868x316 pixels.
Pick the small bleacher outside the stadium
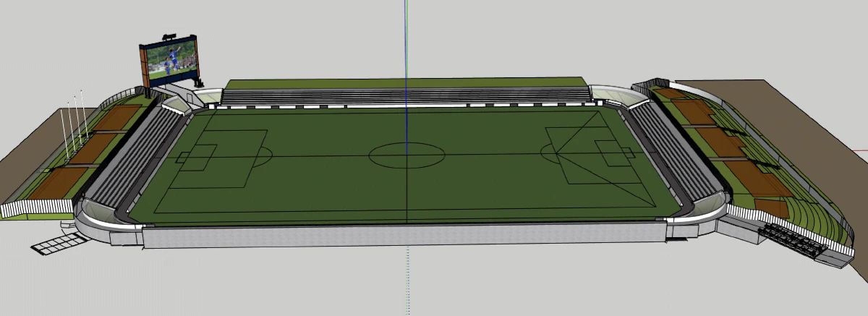(x=793, y=241)
